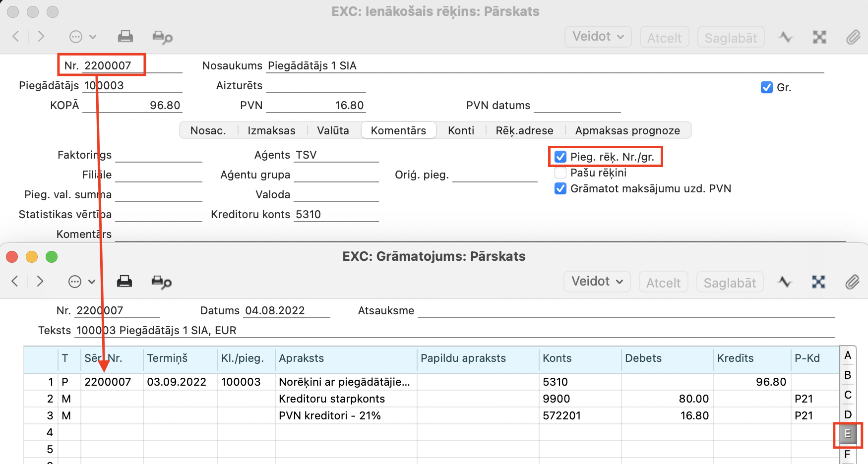868x464 pixels.
Task: Click Atcelt in the Grāmatojums window
Action: (x=663, y=283)
